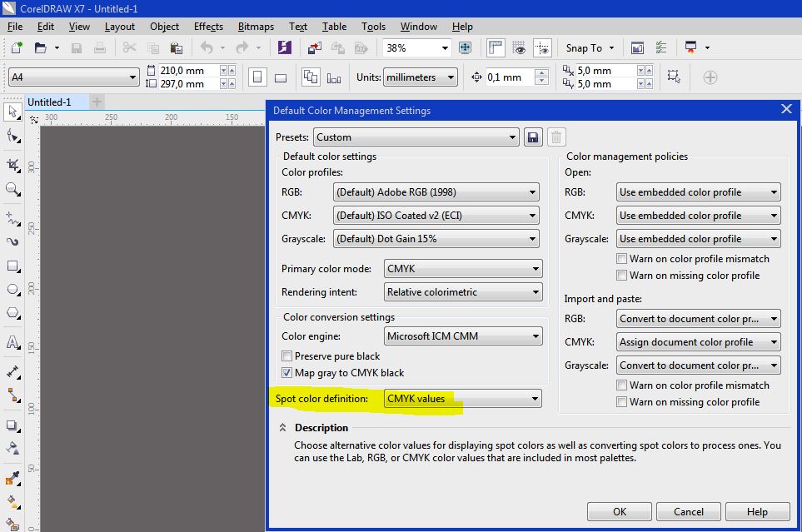Enable Preserve pure black checkbox
The width and height of the screenshot is (802, 532).
287,356
